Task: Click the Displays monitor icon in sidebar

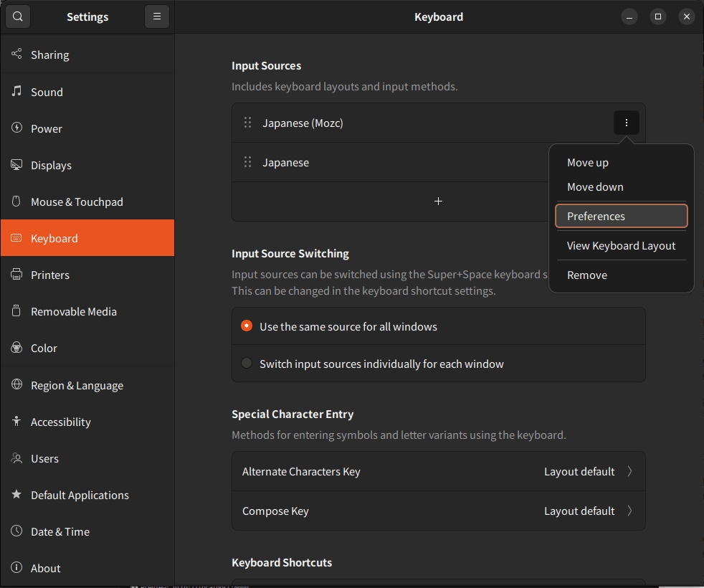Action: coord(17,165)
